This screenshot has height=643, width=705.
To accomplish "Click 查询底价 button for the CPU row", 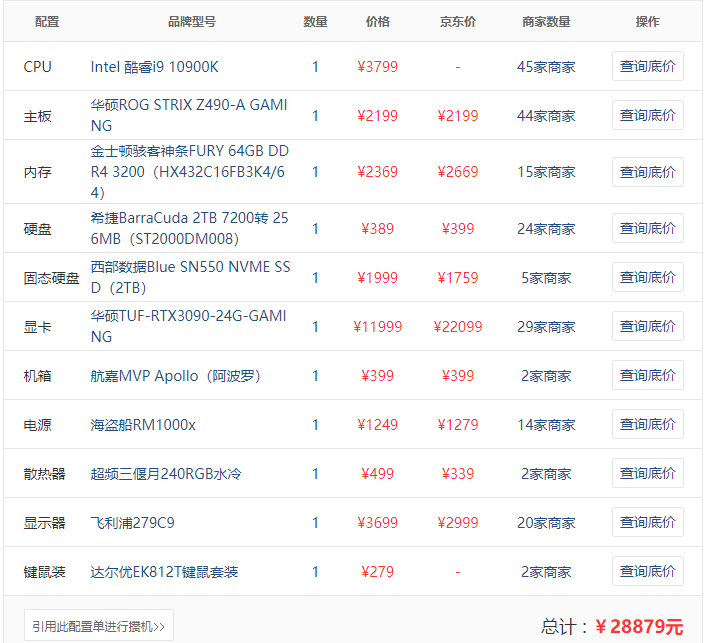I will (647, 67).
